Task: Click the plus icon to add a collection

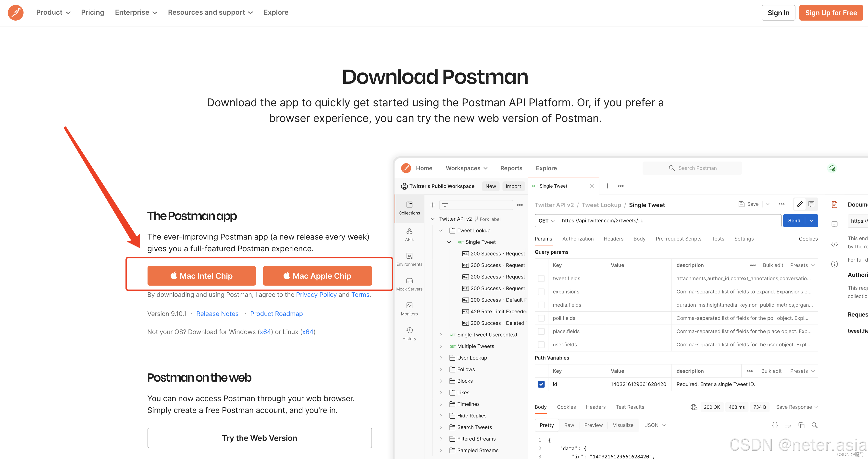Action: tap(432, 205)
